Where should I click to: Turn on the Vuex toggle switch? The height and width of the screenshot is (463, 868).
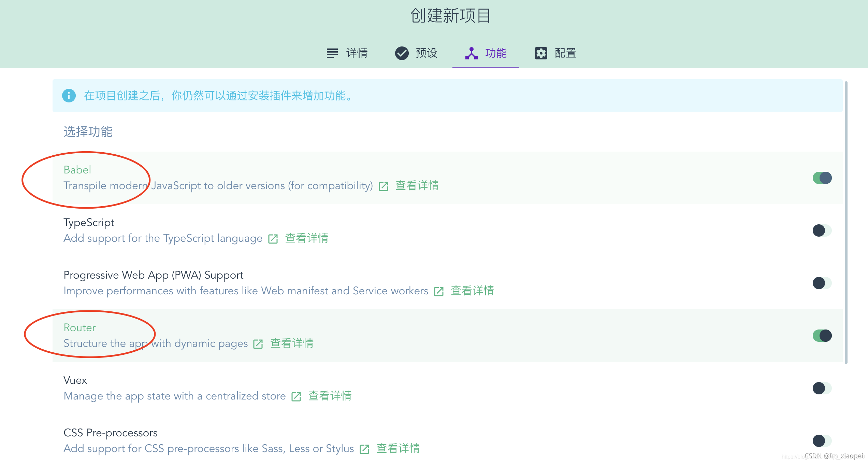[x=822, y=388]
